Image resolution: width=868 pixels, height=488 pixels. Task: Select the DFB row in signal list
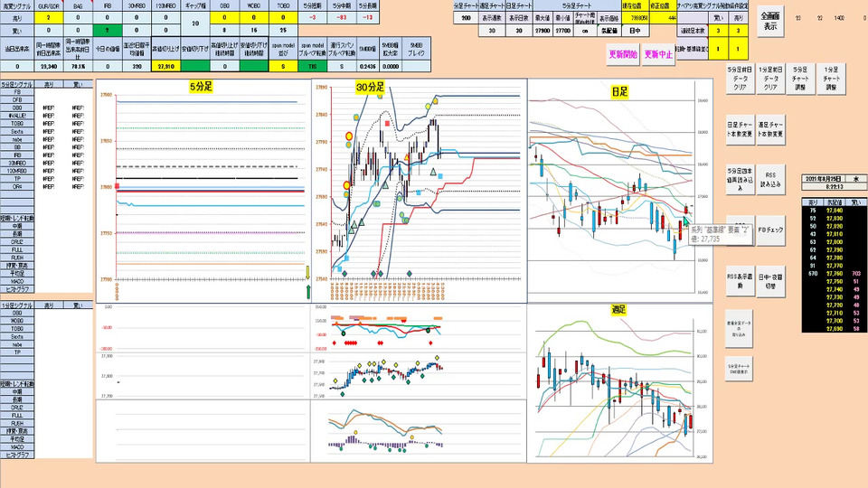(x=17, y=100)
